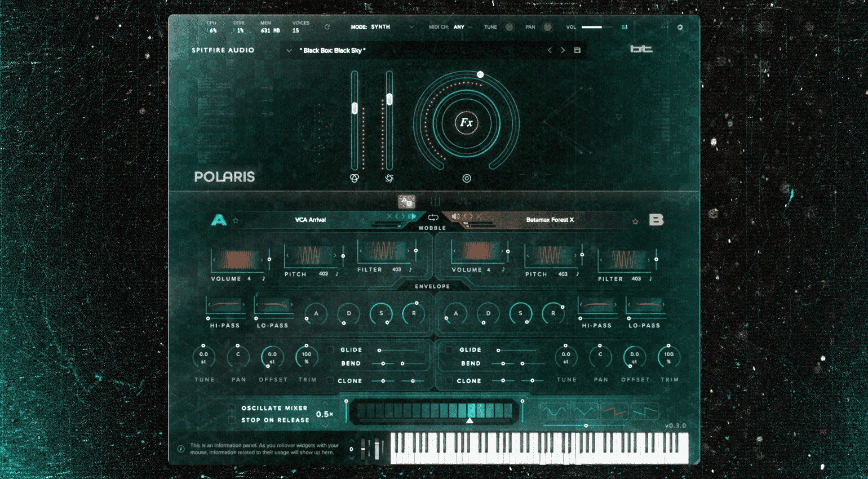Open plugin settings gear icon
The height and width of the screenshot is (479, 868).
point(680,27)
